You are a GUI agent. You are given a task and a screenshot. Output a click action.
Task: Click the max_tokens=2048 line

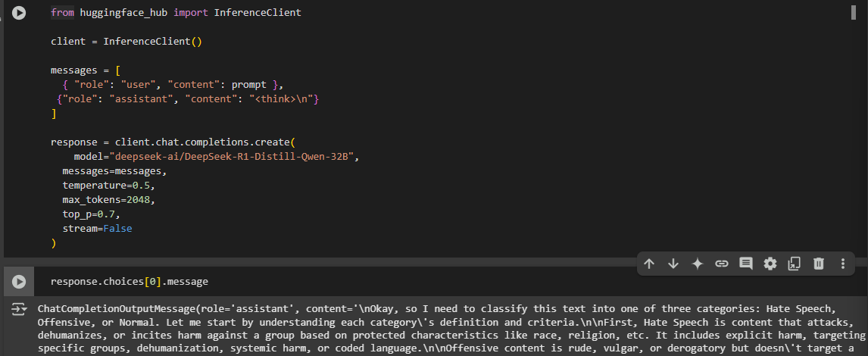point(108,199)
